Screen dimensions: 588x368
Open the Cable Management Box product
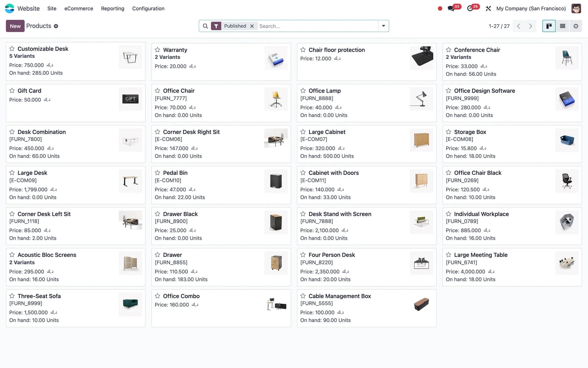coord(366,308)
